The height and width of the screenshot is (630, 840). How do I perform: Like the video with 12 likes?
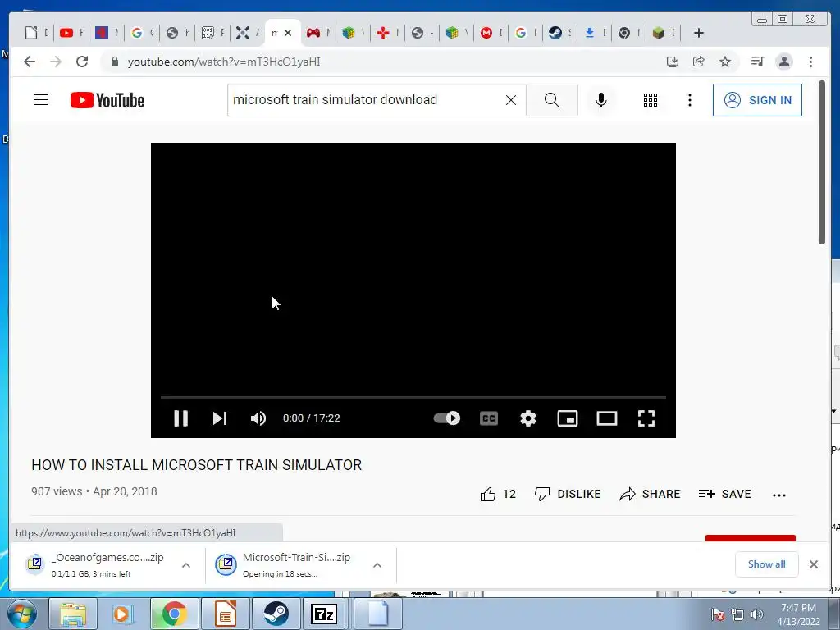498,494
